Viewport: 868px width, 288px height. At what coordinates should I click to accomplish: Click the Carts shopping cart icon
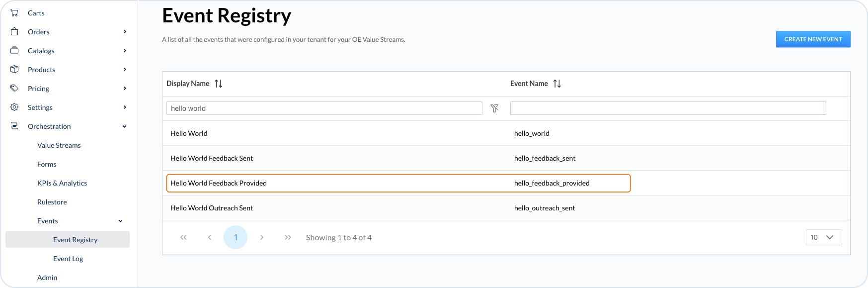(14, 13)
